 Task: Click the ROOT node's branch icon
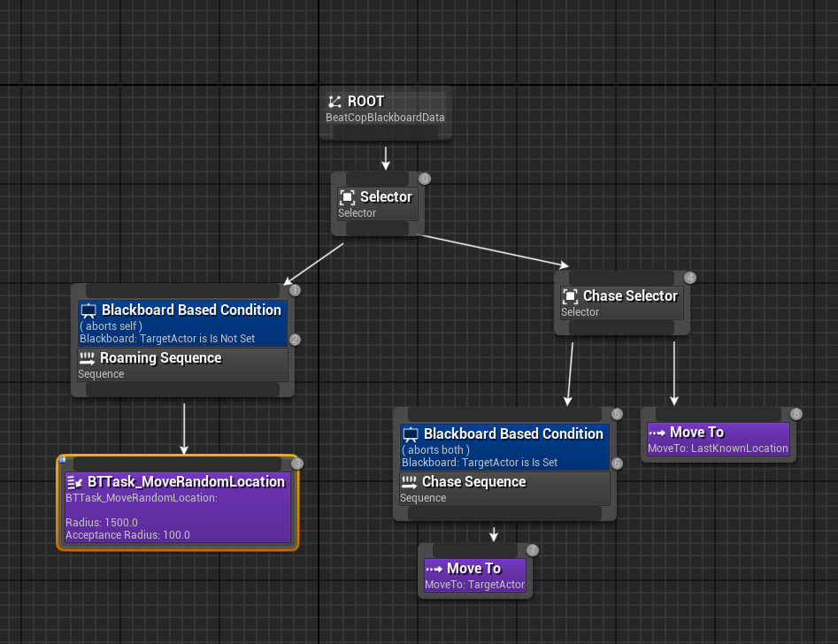(x=334, y=102)
